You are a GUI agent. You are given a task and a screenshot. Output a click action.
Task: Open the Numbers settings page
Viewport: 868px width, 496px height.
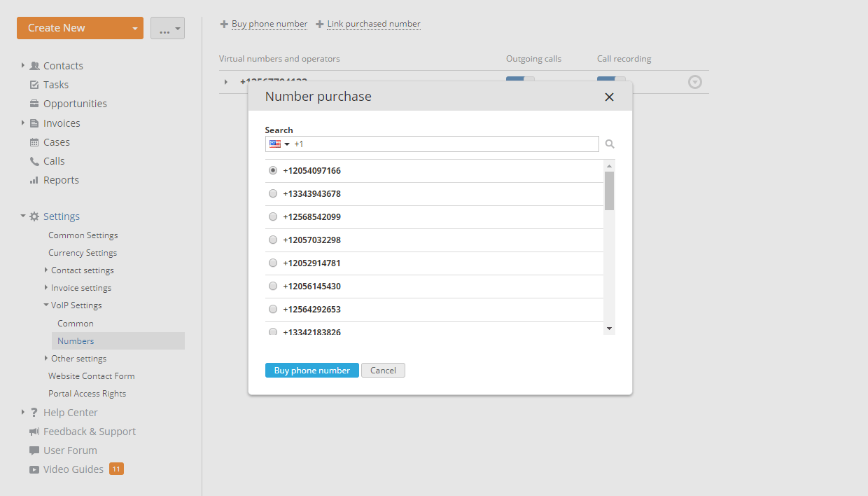[74, 340]
